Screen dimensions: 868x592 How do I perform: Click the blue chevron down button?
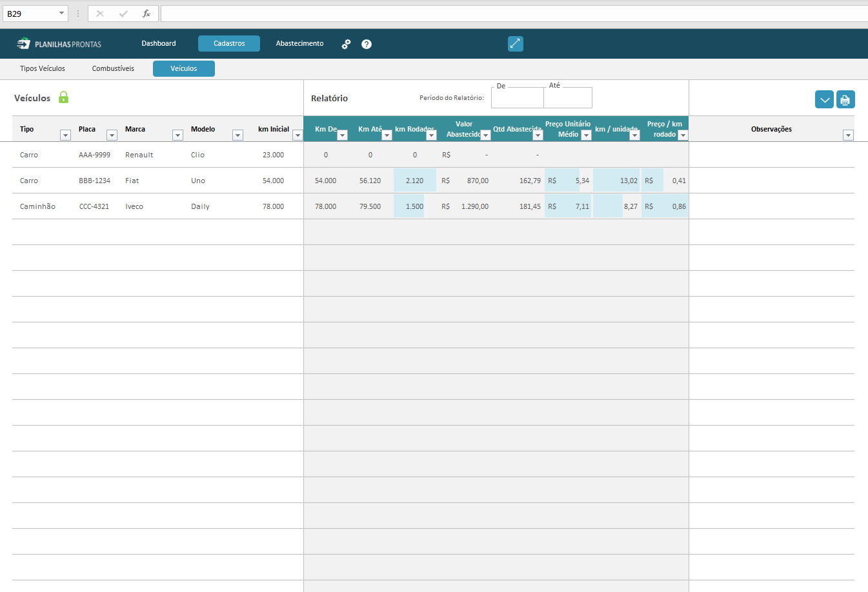(x=824, y=100)
